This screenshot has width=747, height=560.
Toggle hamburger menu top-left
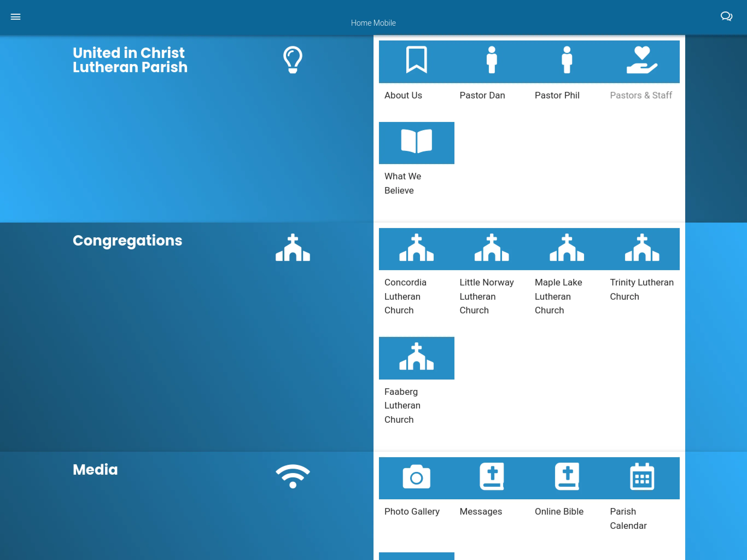click(15, 16)
